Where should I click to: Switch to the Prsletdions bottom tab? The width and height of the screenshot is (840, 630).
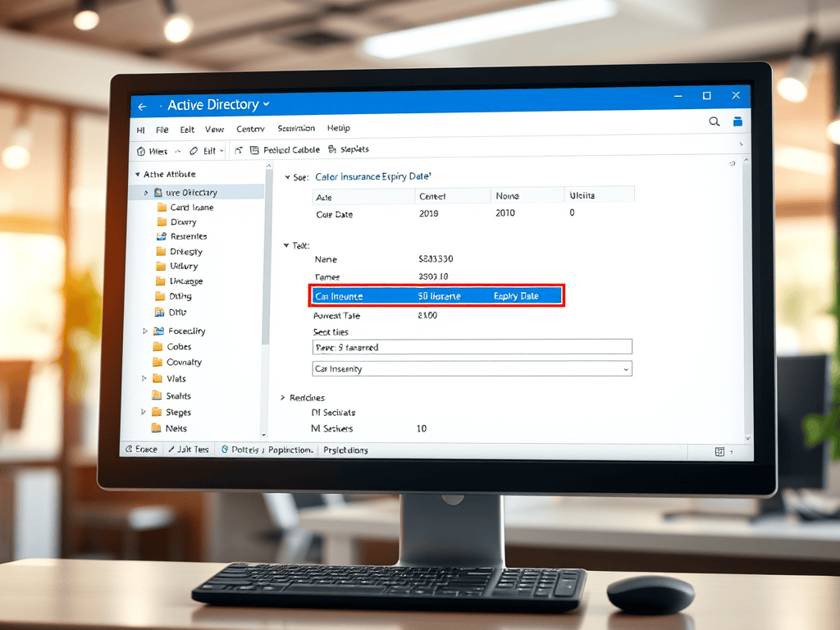coord(345,450)
